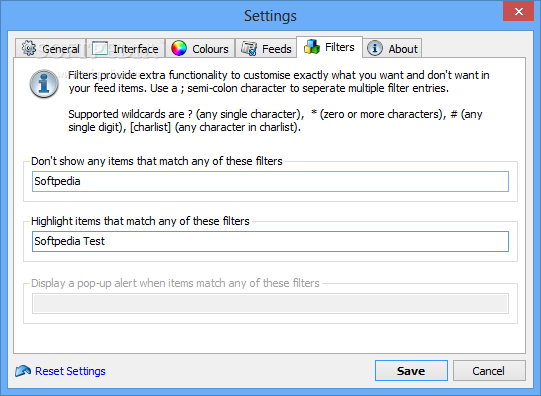Image resolution: width=541 pixels, height=396 pixels.
Task: Click the colour wheel icon
Action: (179, 48)
